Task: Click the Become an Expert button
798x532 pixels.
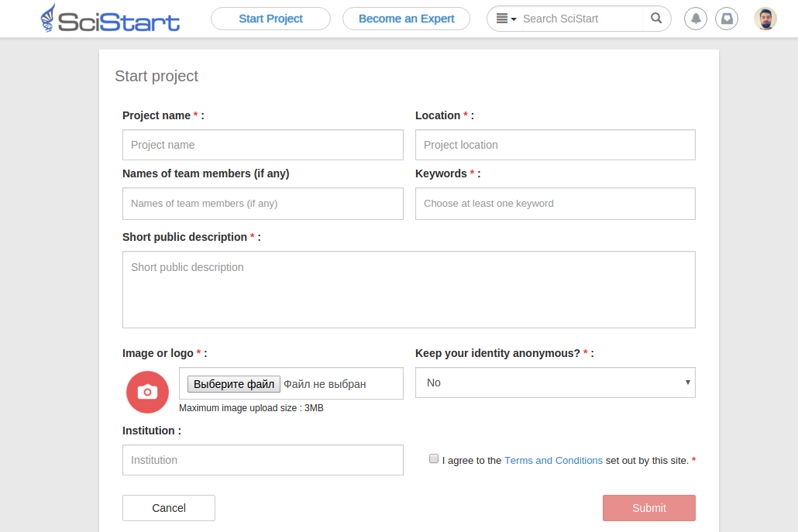Action: pyautogui.click(x=406, y=19)
